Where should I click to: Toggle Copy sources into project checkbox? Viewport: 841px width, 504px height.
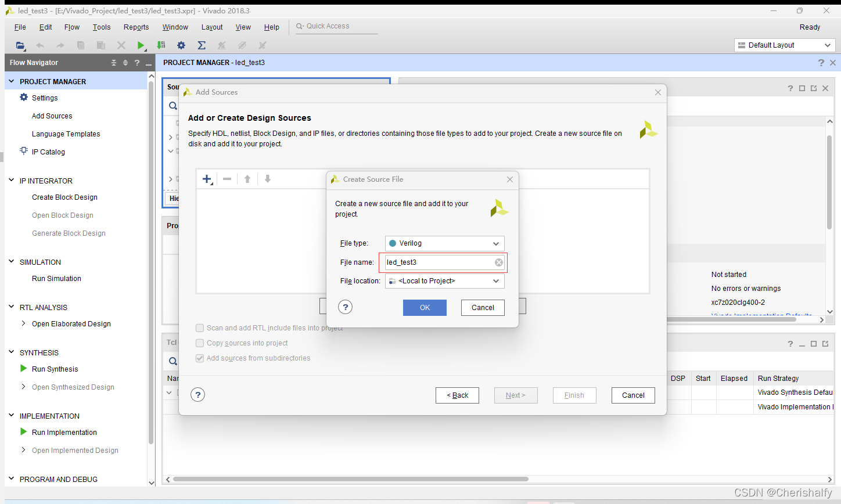pos(200,343)
